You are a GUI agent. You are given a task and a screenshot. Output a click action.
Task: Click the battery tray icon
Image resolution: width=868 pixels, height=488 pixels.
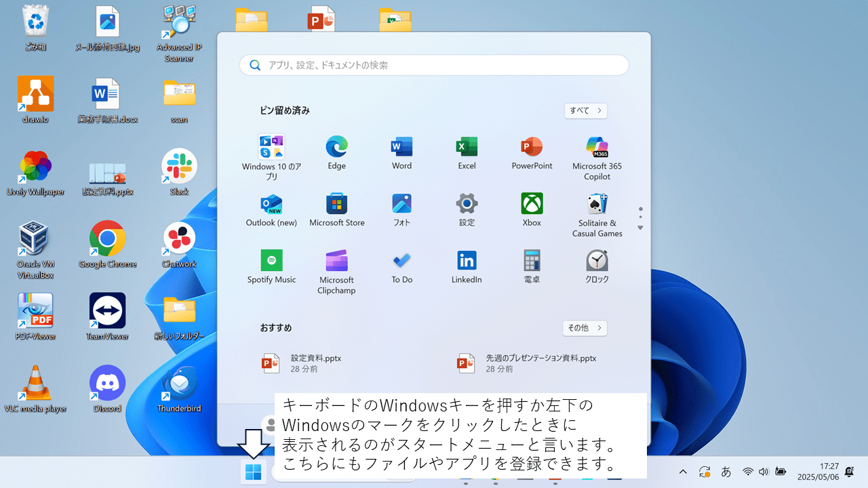(780, 472)
